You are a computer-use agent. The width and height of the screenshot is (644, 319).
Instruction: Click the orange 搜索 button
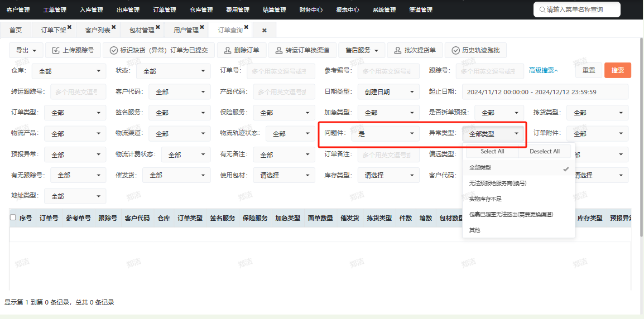618,70
